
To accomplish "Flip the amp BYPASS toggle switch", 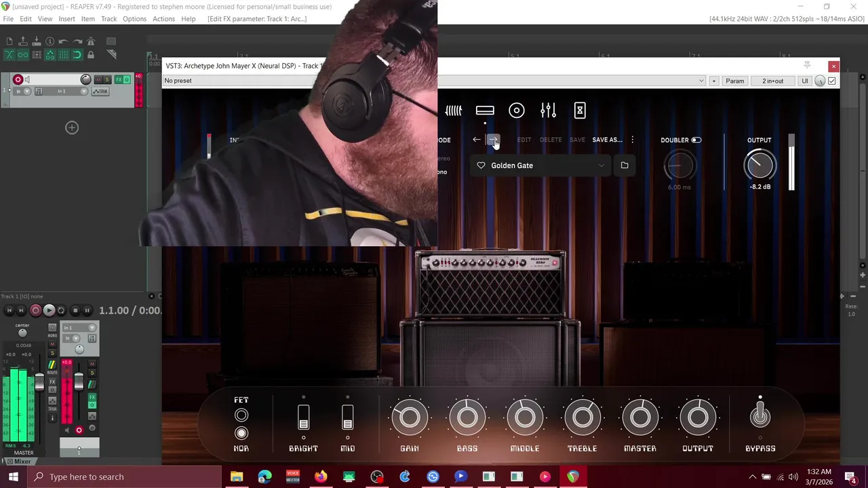I will coord(760,414).
